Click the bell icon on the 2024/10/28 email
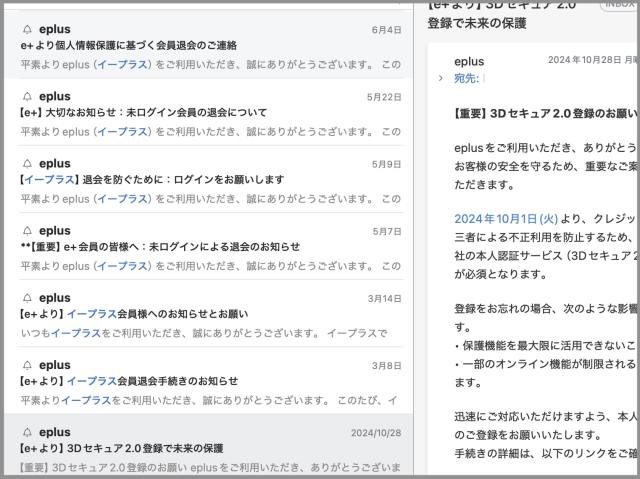Screen dimensions: 640x479 (x=27, y=432)
